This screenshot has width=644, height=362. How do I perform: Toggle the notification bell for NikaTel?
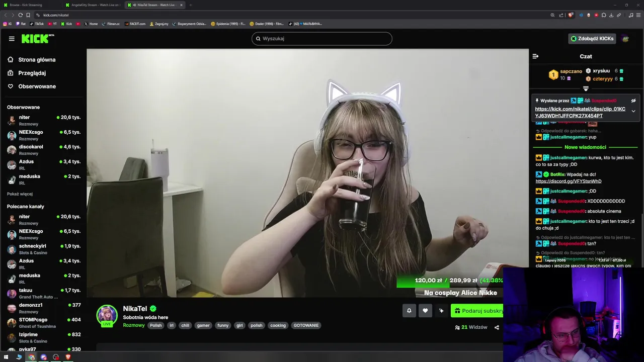point(409,311)
